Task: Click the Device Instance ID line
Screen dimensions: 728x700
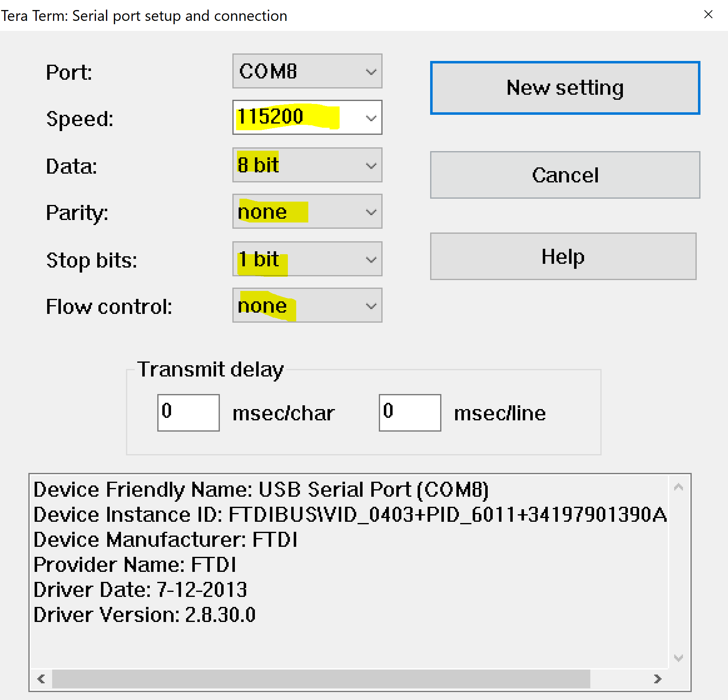Action: point(350,515)
